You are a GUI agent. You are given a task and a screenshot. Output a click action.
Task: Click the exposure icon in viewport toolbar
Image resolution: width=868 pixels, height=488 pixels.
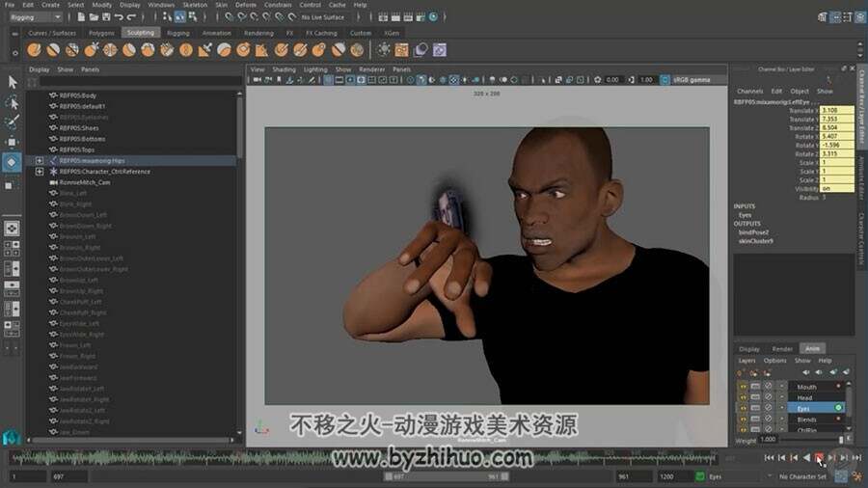[x=597, y=80]
